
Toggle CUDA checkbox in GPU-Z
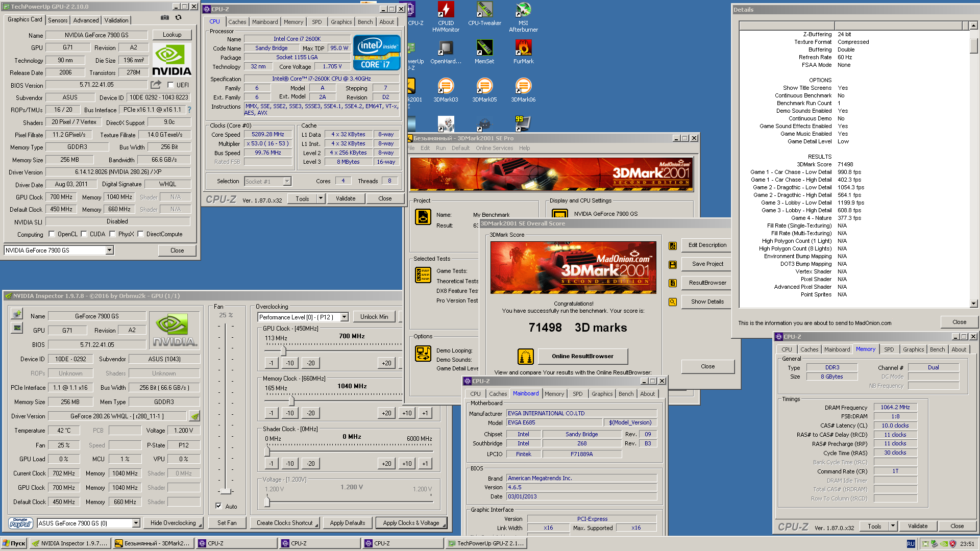(x=84, y=234)
